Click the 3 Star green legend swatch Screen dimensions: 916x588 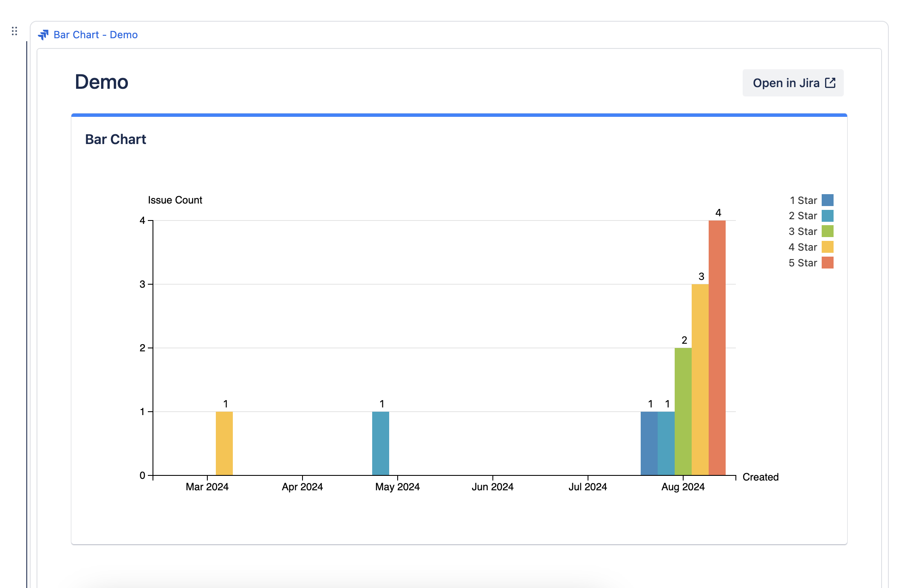coord(827,232)
